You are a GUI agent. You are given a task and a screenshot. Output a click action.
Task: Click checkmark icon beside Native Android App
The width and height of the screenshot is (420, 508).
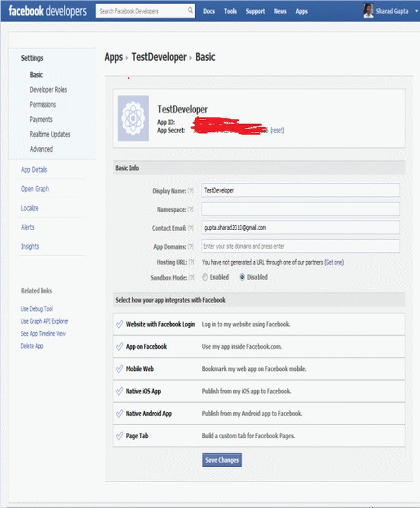[120, 414]
